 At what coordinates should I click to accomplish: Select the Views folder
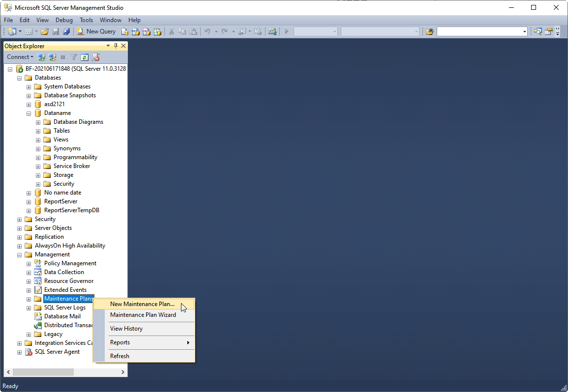61,140
